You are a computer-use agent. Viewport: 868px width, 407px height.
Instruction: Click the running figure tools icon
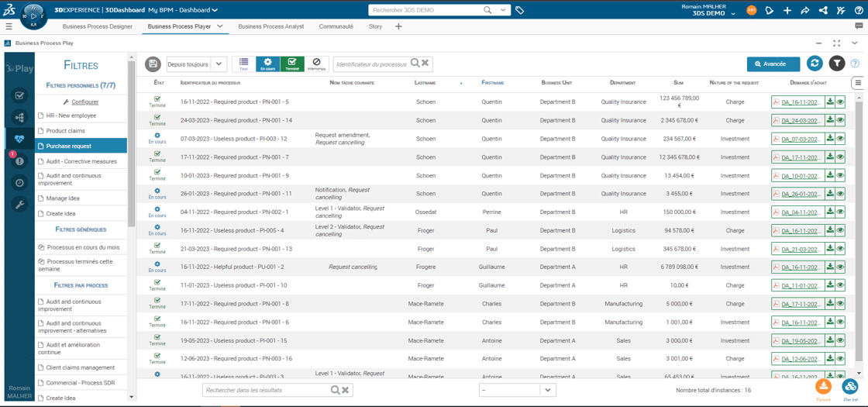pyautogui.click(x=841, y=10)
